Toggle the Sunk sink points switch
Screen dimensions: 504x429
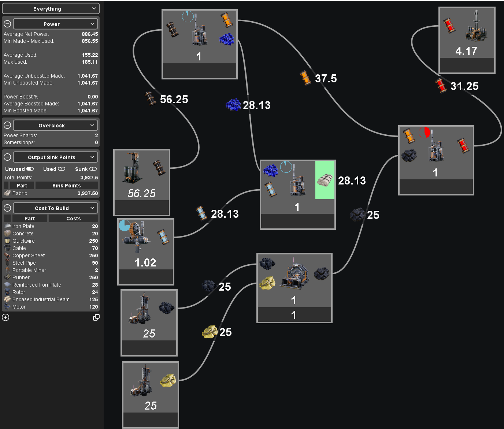pos(93,169)
